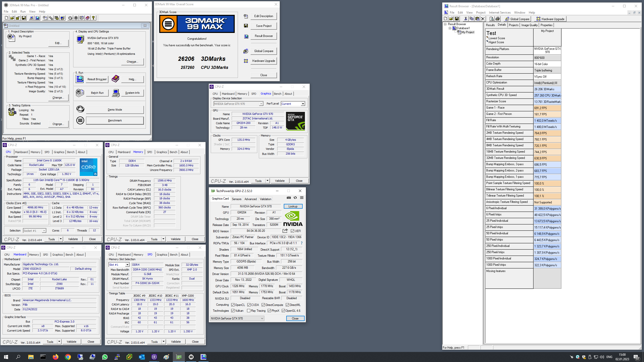Toggle Vulkan checkbox in GPU-Z
This screenshot has height=362, width=644.
pos(233,311)
